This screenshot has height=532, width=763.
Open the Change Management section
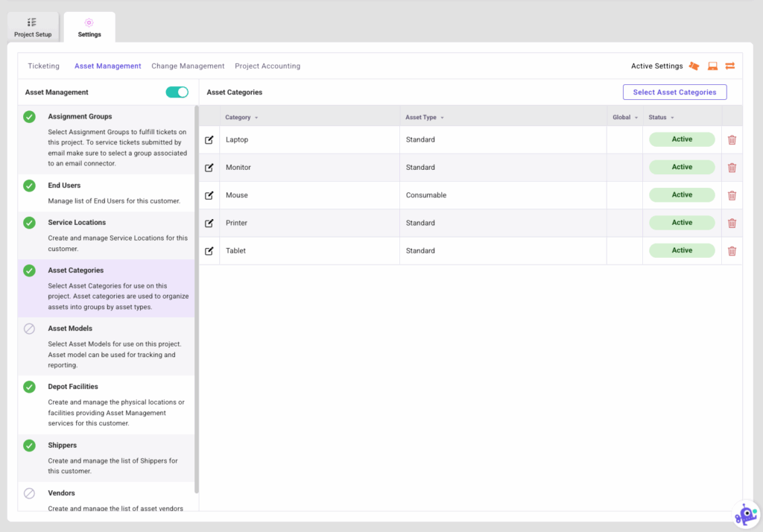188,66
